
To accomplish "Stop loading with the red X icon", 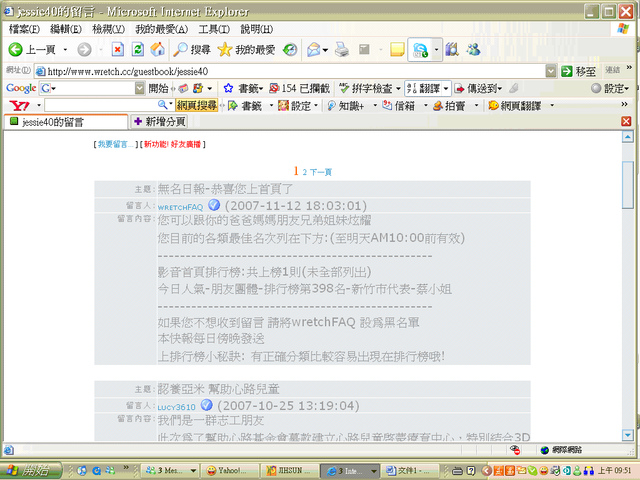I will point(118,50).
